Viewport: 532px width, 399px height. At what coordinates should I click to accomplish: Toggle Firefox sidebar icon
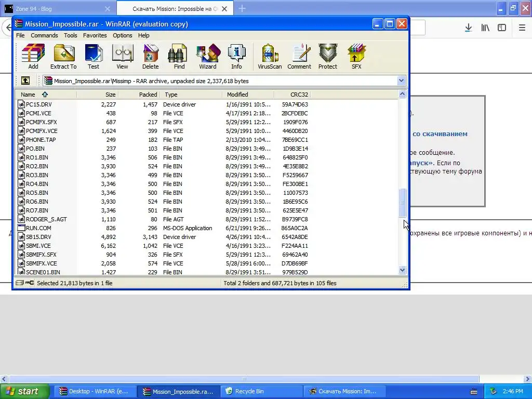(x=502, y=28)
